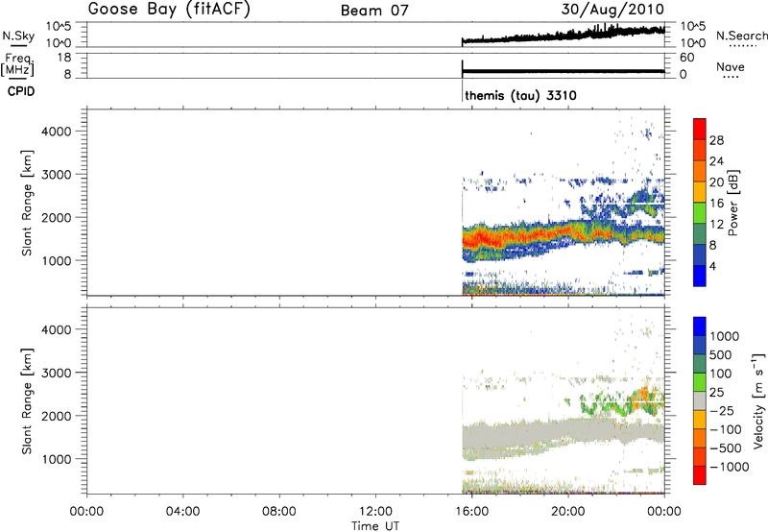This screenshot has height=532, width=768.
Task: Click the 'N.Search' legend label
Action: [741, 36]
